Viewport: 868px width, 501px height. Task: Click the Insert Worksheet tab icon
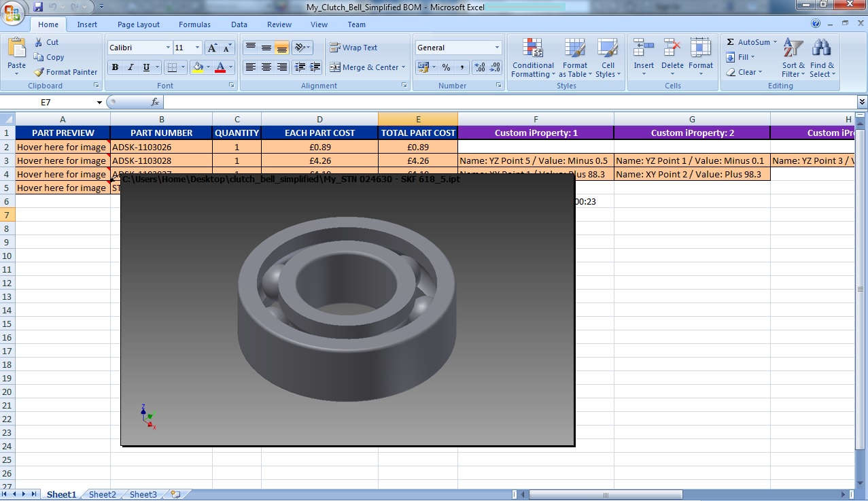[x=175, y=495]
